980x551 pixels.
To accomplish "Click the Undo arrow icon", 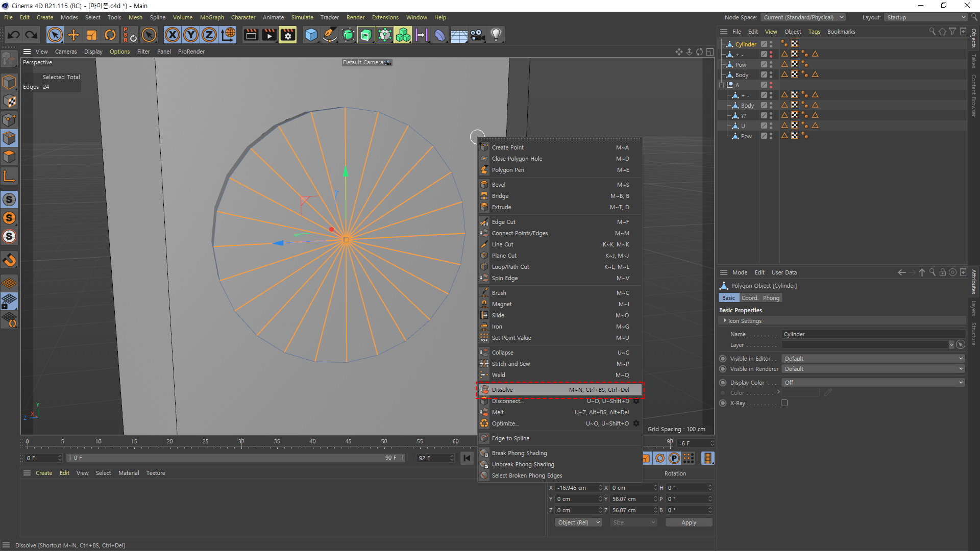I will [14, 35].
